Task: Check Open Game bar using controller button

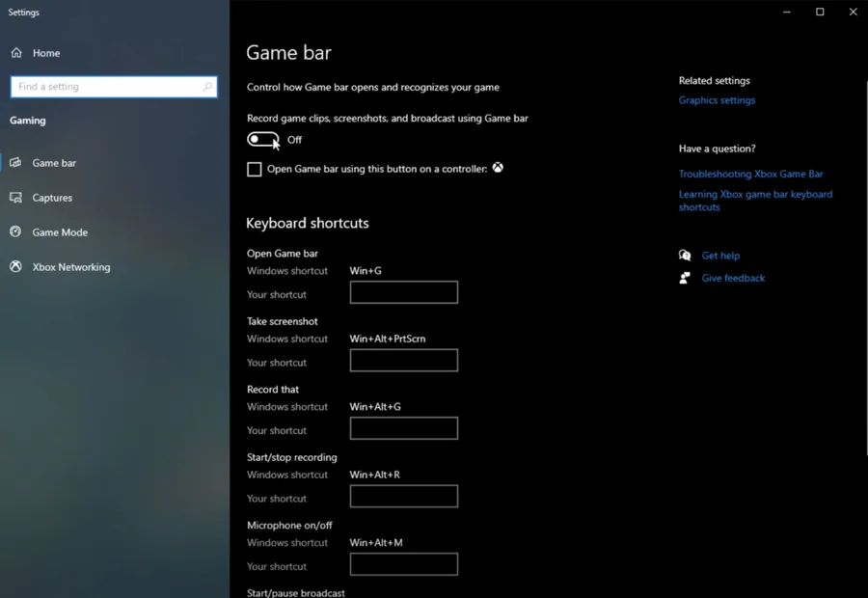Action: [254, 169]
